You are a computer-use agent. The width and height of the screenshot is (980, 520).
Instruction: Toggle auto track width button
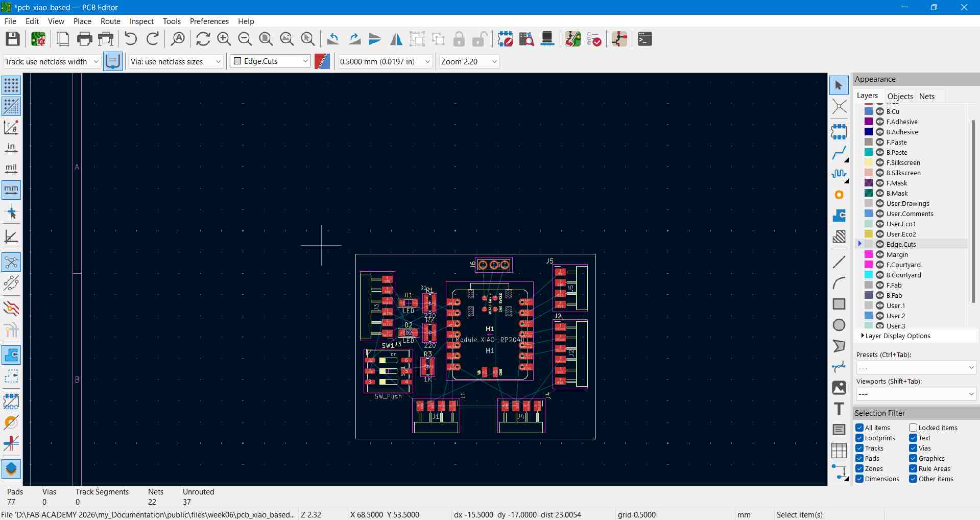(112, 61)
